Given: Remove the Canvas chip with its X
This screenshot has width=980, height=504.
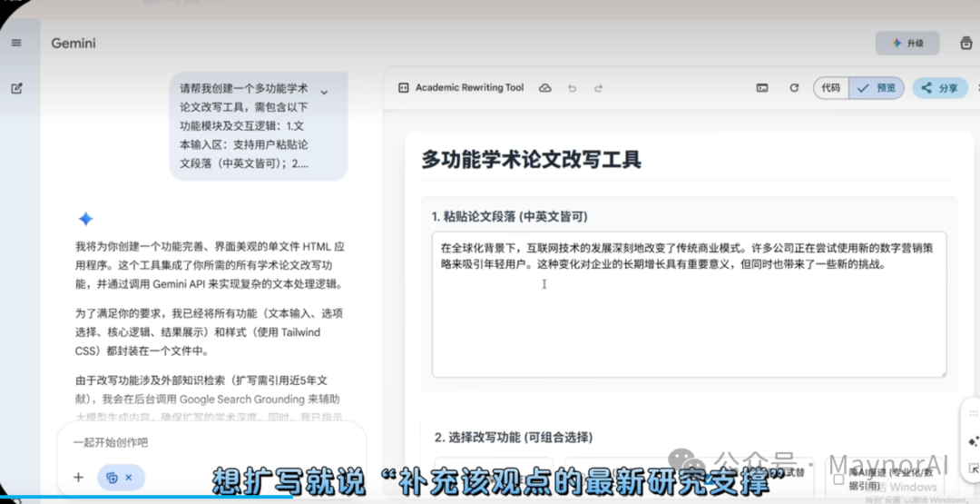Looking at the screenshot, I should [129, 477].
